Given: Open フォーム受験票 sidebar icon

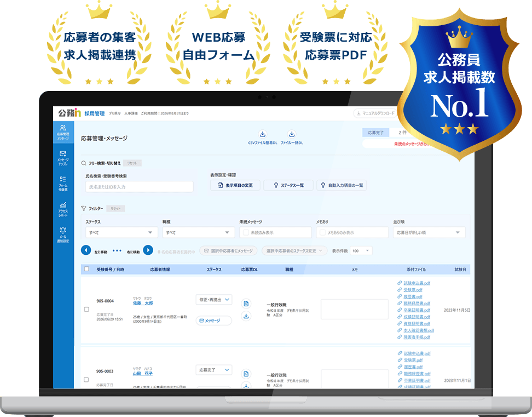Looking at the screenshot, I should click(x=63, y=184).
